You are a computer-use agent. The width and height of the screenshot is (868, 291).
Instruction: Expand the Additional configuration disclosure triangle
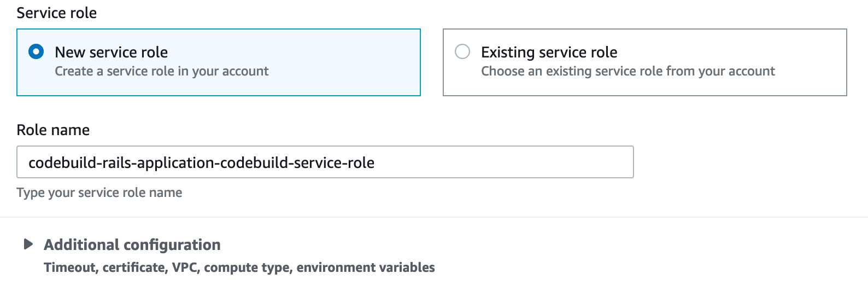[x=28, y=245]
